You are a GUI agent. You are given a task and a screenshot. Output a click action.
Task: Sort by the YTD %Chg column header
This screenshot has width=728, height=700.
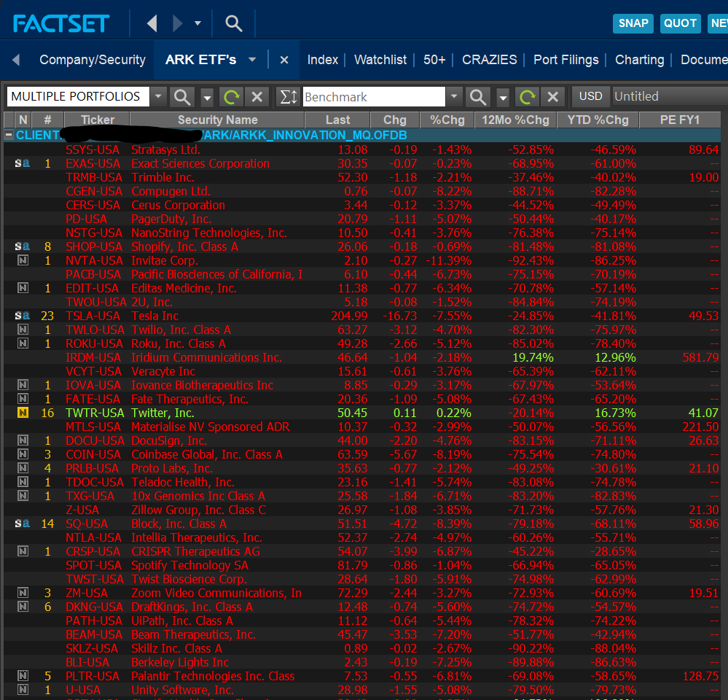click(x=598, y=120)
